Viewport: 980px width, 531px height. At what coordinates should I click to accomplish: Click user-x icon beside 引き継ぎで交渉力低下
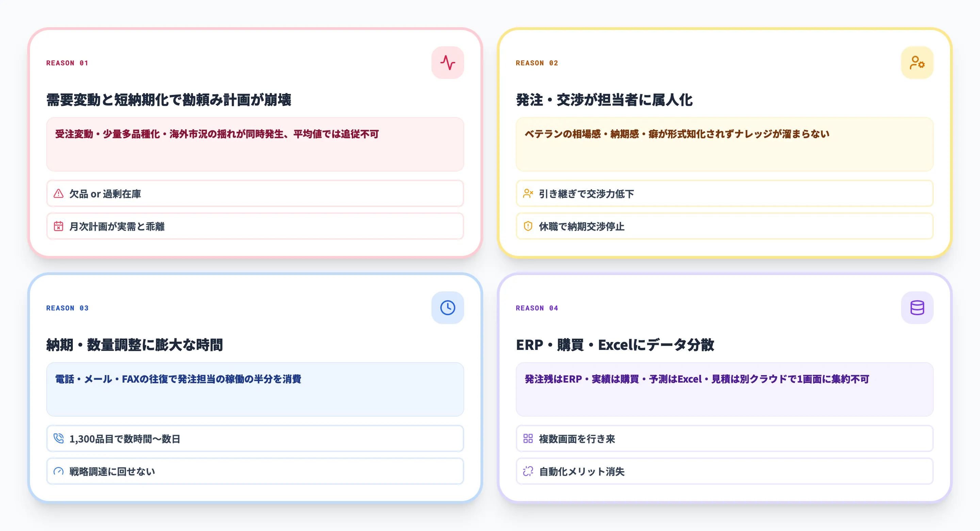point(528,194)
